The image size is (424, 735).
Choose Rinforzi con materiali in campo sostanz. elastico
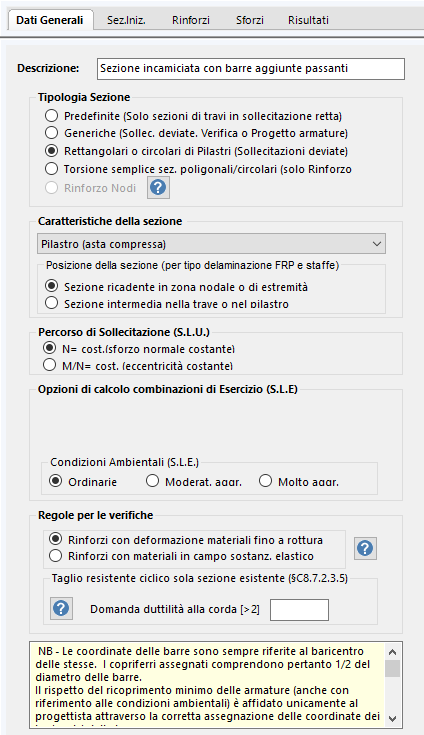click(x=55, y=556)
